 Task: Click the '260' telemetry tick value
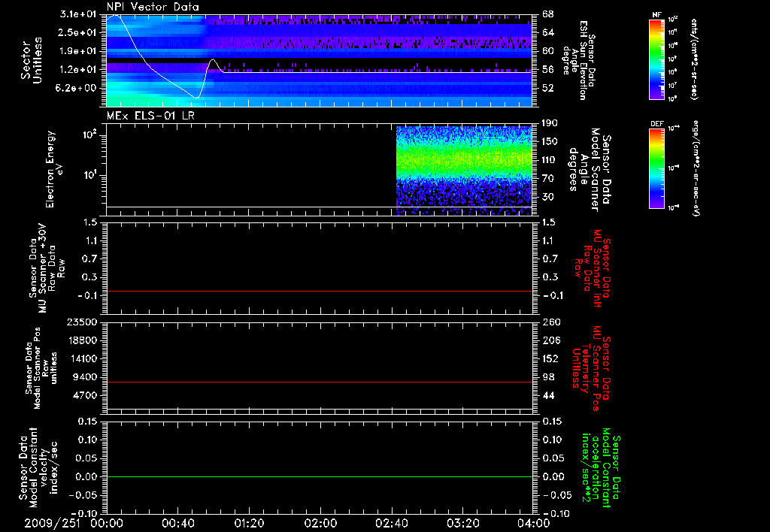(x=551, y=322)
